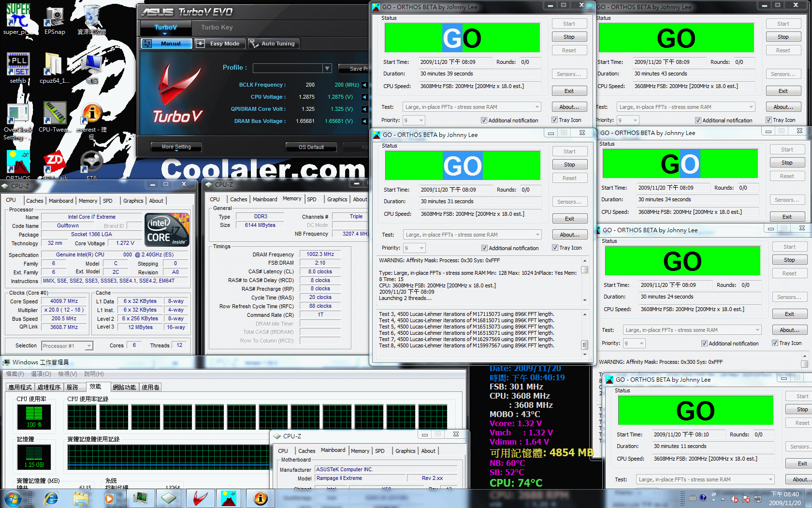Open Windows Media Player taskbar icon

pos(109,498)
